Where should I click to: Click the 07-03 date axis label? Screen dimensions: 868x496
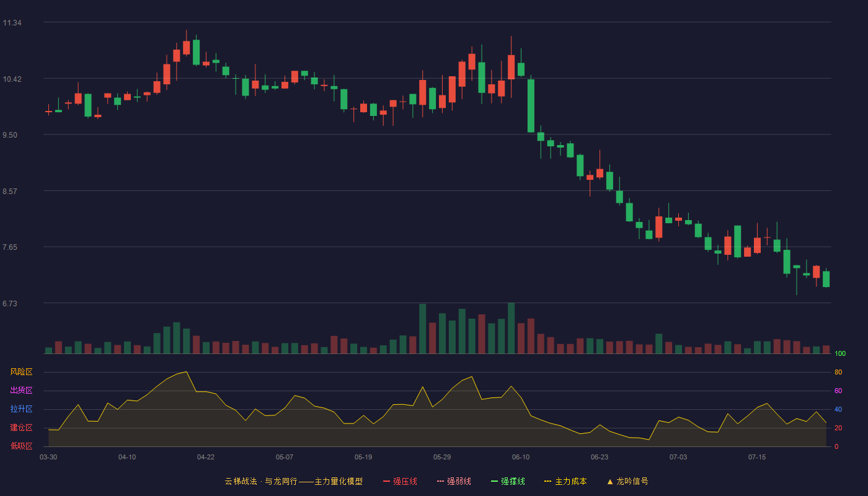(678, 457)
